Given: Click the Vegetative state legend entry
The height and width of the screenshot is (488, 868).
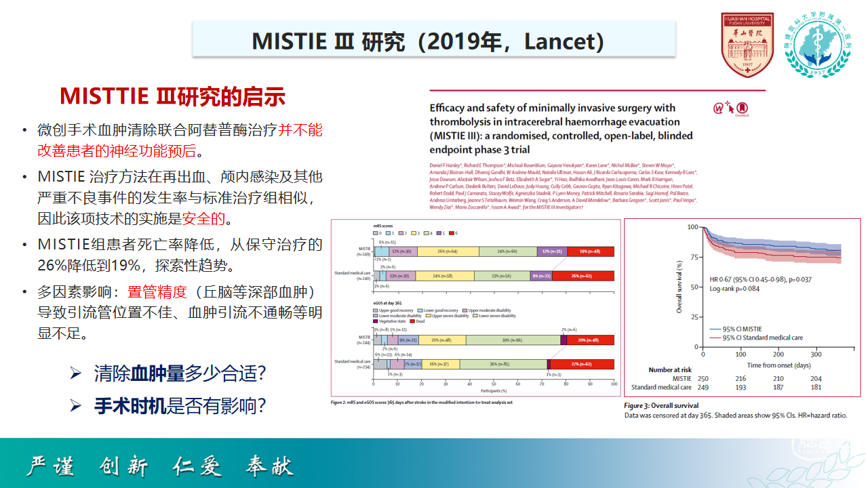Looking at the screenshot, I should (x=390, y=321).
